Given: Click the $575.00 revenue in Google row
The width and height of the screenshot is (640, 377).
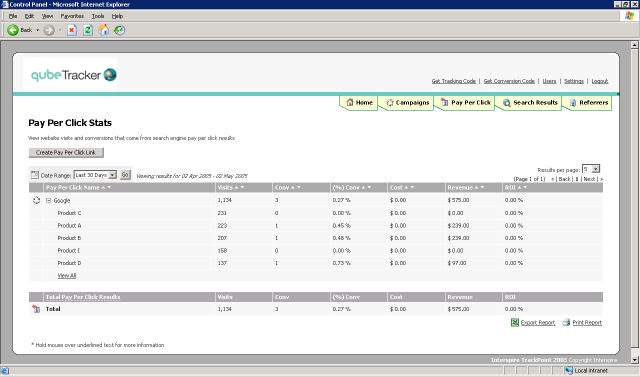Looking at the screenshot, I should coord(458,200).
